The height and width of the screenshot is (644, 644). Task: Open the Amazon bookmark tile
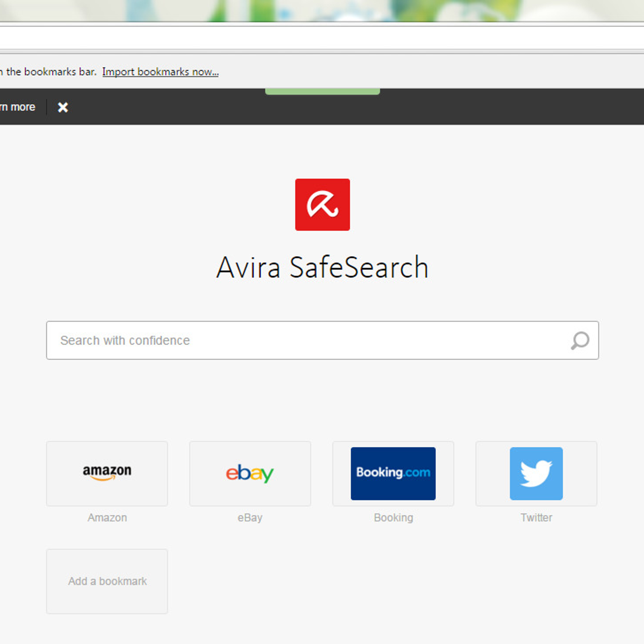pyautogui.click(x=107, y=473)
